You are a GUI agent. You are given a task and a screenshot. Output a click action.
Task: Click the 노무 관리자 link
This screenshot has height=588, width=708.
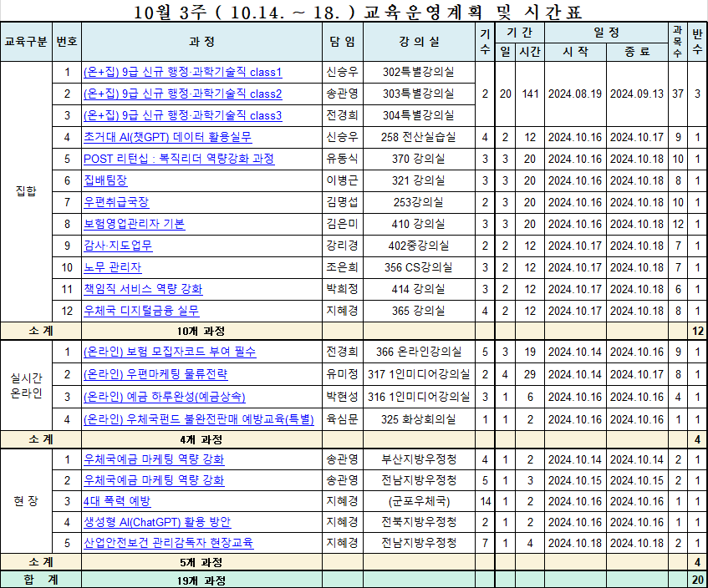pyautogui.click(x=113, y=267)
